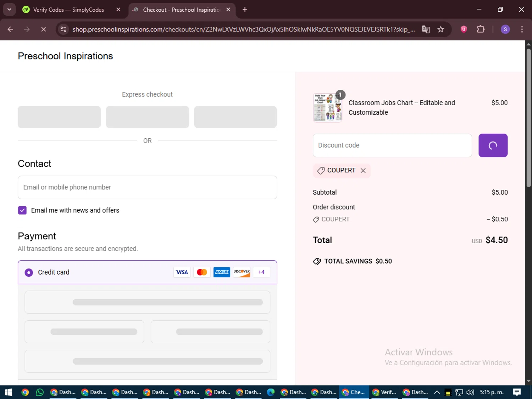
Task: Minimize the Chrome window
Action: (x=479, y=10)
